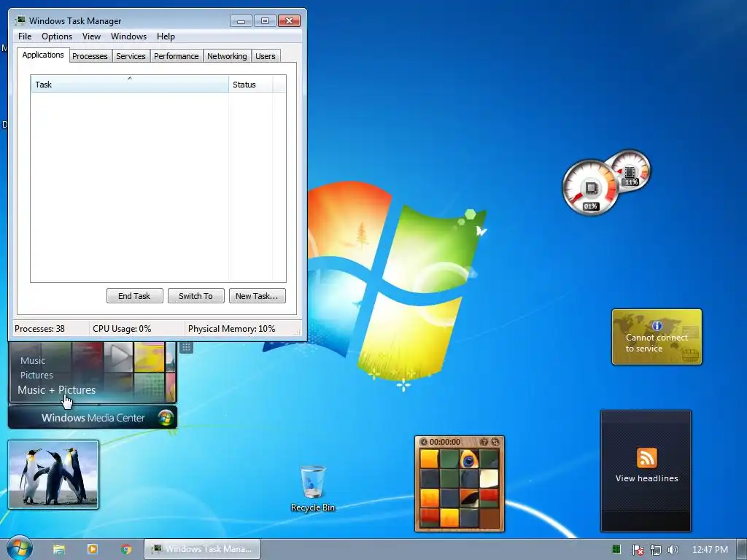Click Physical Memory: 10% status text

(231, 329)
